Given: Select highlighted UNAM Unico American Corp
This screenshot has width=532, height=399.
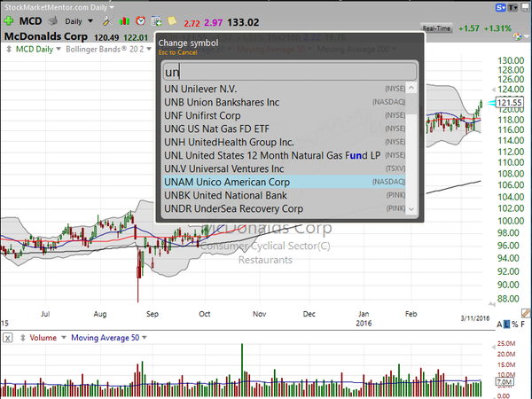Looking at the screenshot, I should 285,182.
